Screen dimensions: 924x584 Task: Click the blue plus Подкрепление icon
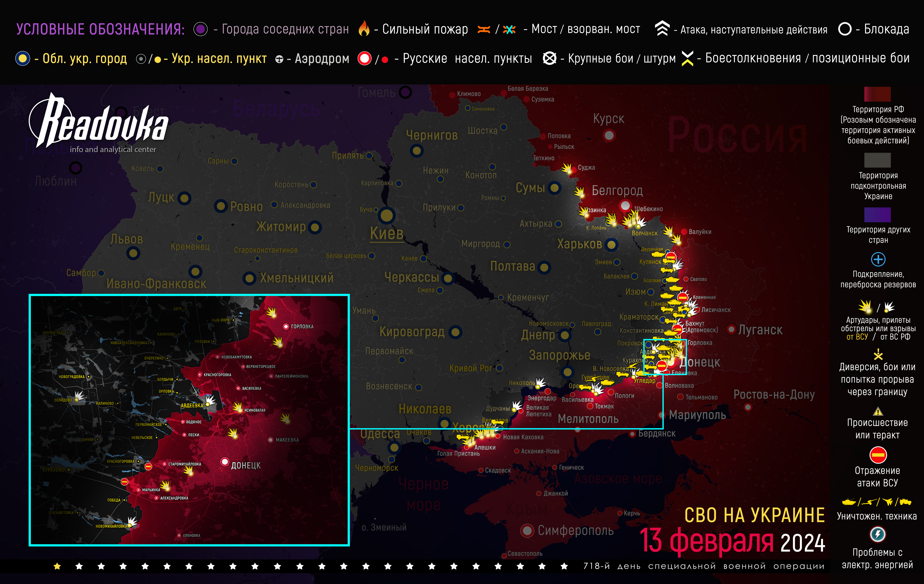tap(878, 259)
